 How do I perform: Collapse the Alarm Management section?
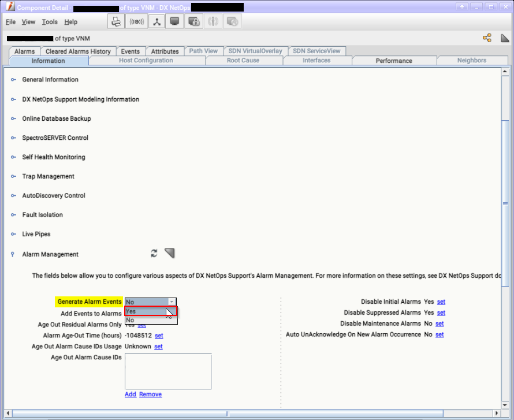(x=13, y=254)
